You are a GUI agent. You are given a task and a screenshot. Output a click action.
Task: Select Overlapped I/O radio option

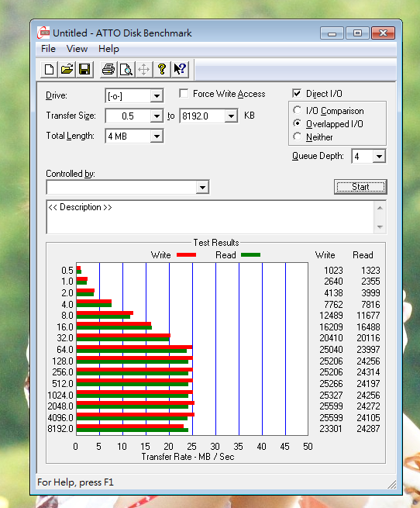[x=297, y=123]
